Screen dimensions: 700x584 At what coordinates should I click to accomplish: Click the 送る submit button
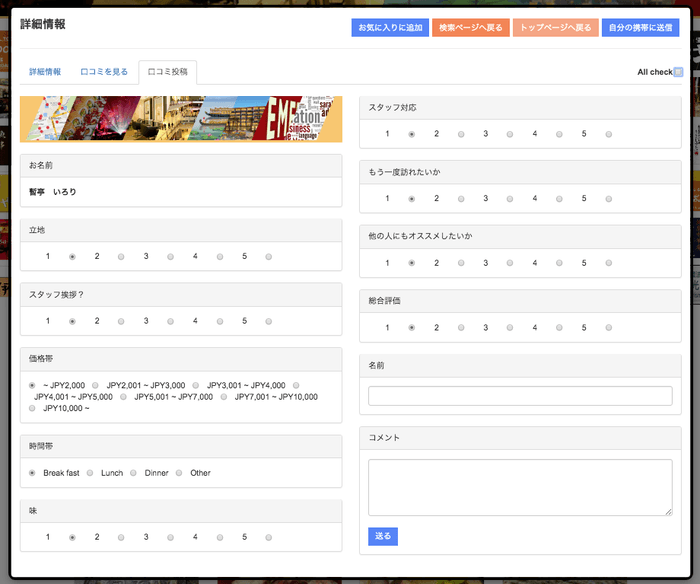(383, 537)
